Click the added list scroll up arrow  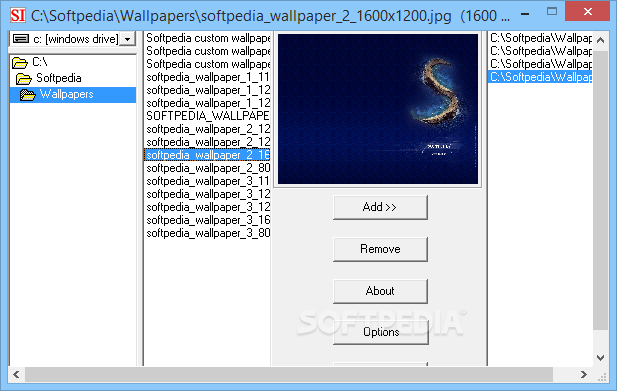point(600,40)
